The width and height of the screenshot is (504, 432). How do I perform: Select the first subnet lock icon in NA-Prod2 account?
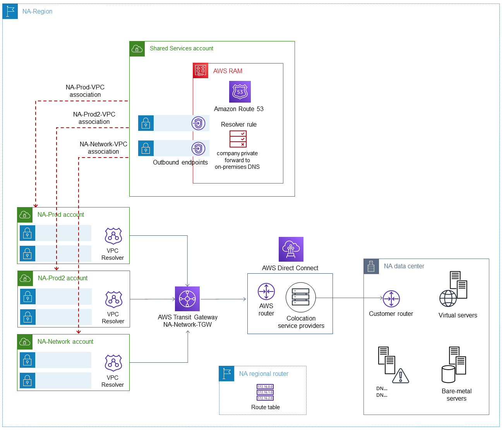(28, 297)
